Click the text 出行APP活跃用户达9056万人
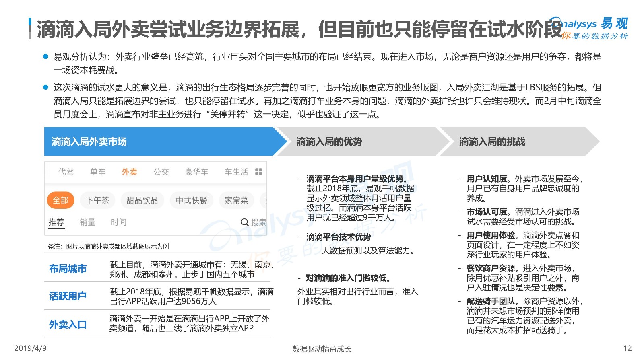Screen dimensions: 644x362 click(x=163, y=301)
